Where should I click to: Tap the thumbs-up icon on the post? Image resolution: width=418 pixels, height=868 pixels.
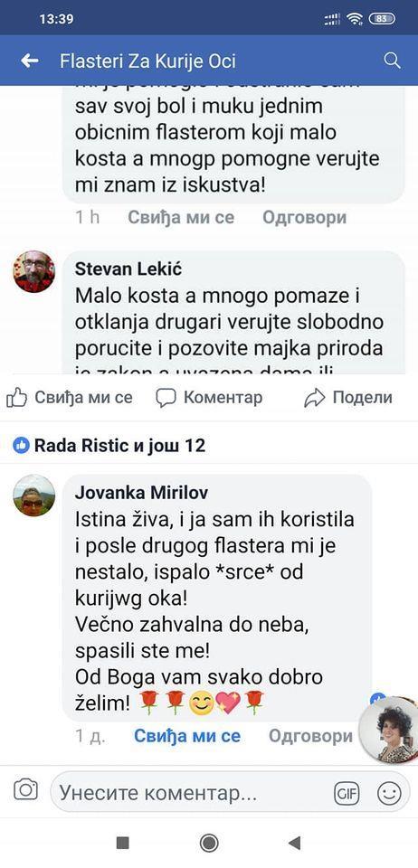pos(17,397)
